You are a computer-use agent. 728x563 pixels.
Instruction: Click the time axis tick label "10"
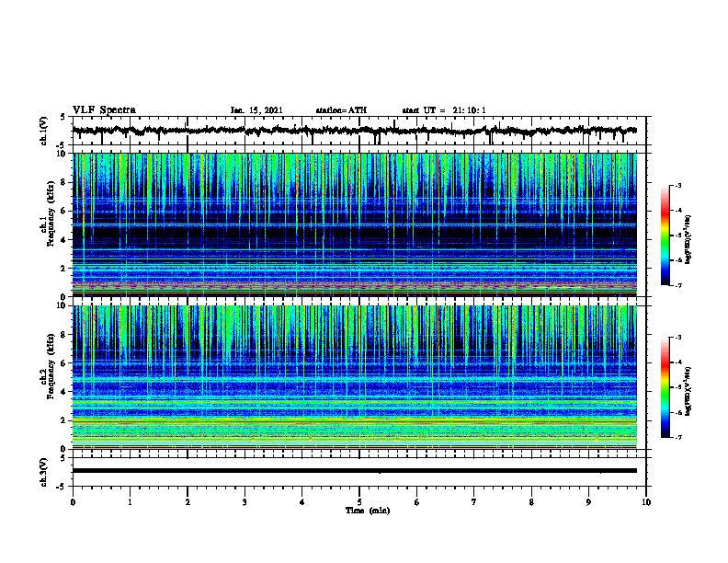tap(646, 502)
